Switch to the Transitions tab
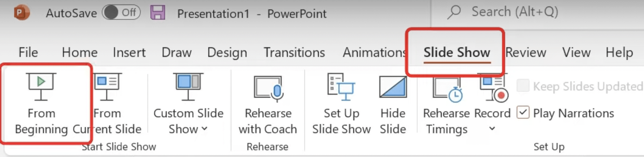644x157 pixels. 294,52
